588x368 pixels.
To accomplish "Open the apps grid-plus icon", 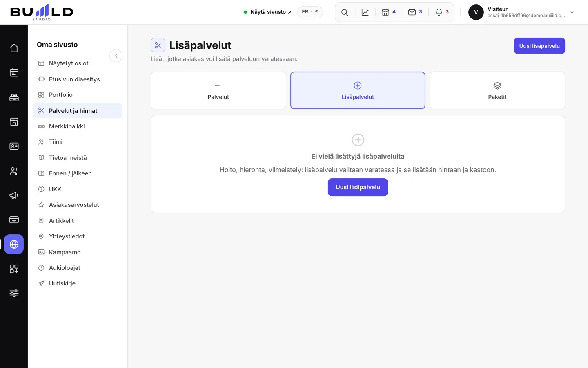I will pyautogui.click(x=14, y=269).
